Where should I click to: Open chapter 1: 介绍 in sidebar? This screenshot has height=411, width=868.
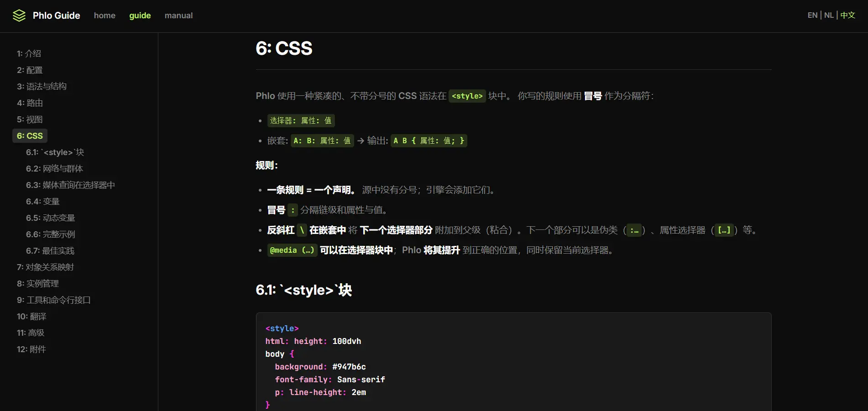coord(29,54)
